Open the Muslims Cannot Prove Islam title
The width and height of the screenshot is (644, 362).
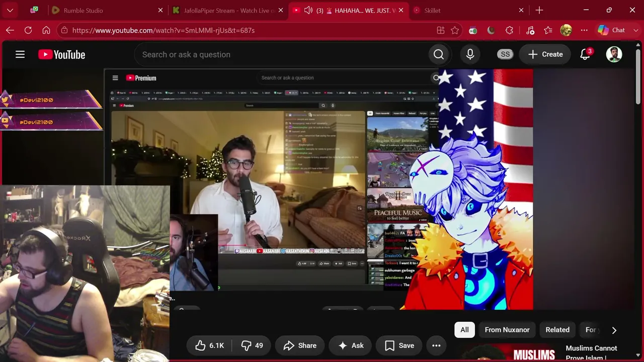[592, 353]
